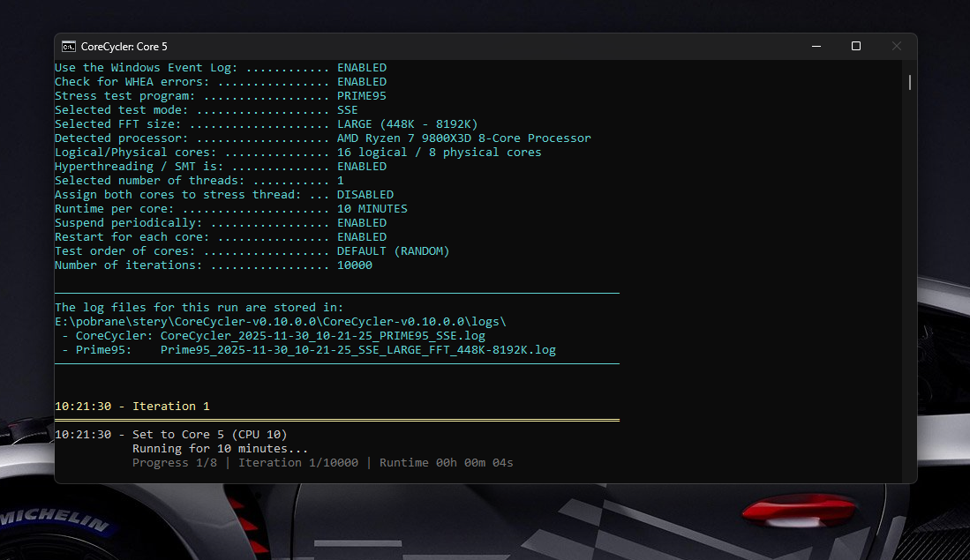
Task: Click the "LARGE (448K - 8192K)" FFT size value
Action: tap(407, 123)
